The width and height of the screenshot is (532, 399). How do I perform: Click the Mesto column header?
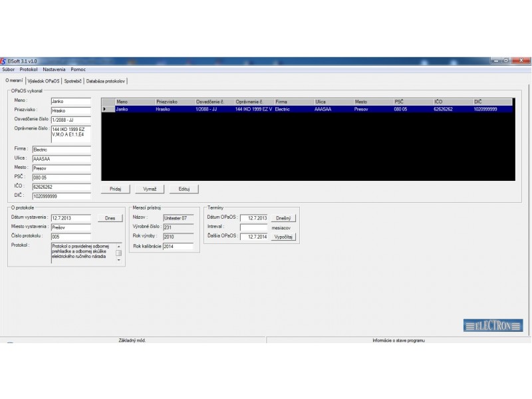tap(373, 102)
